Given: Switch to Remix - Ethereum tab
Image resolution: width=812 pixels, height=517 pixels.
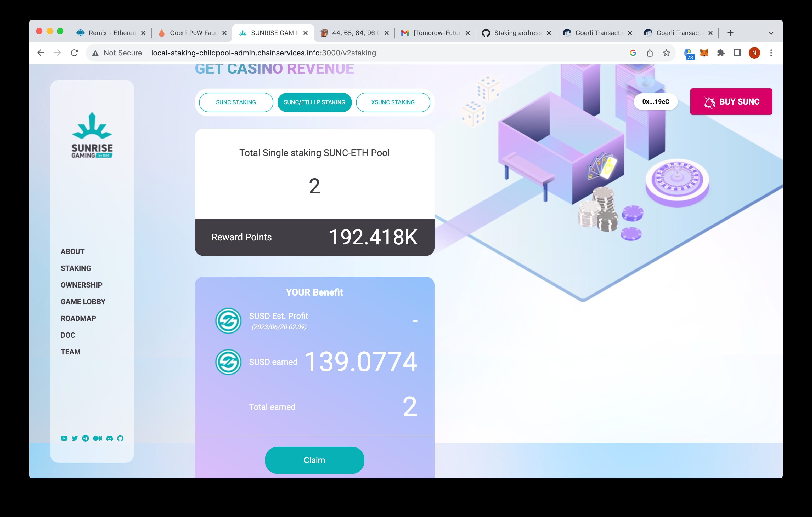Looking at the screenshot, I should [111, 33].
